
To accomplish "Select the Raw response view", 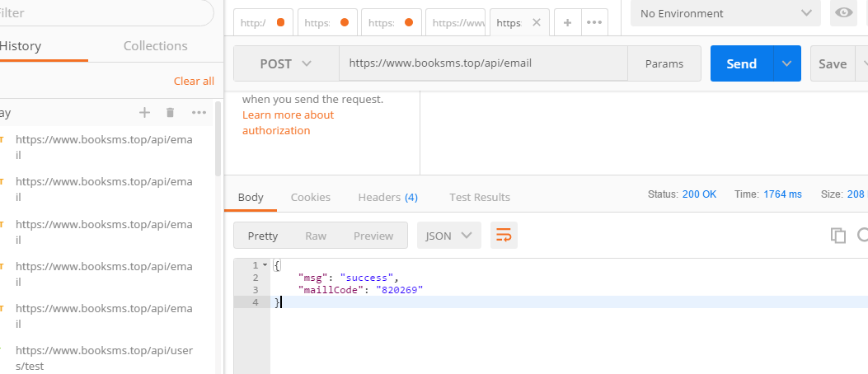I will (316, 236).
